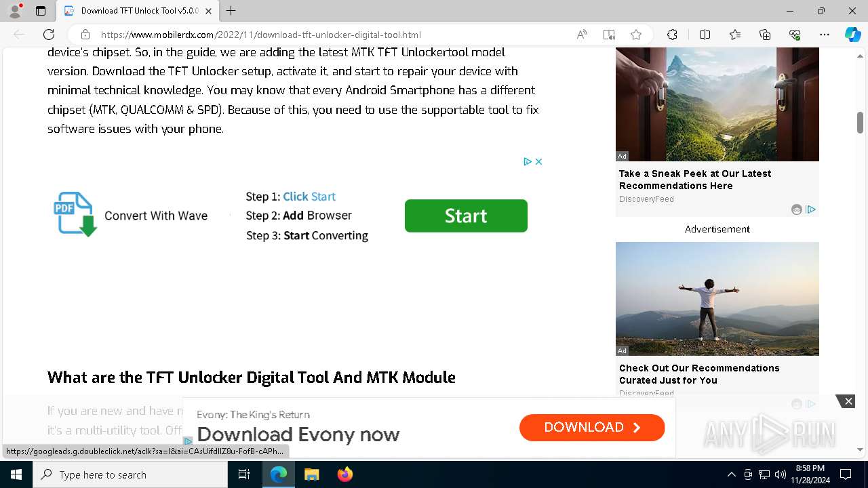
Task: Toggle Split screen view
Action: click(x=705, y=35)
